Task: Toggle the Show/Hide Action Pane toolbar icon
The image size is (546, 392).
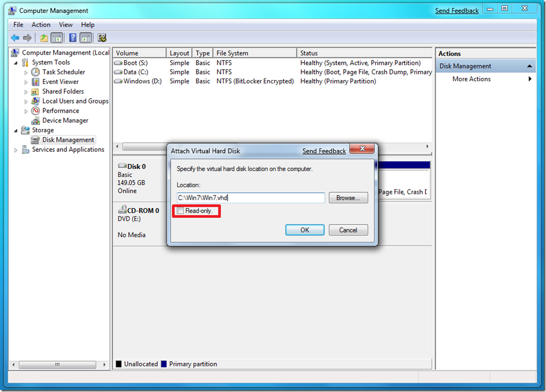Action: coord(86,37)
